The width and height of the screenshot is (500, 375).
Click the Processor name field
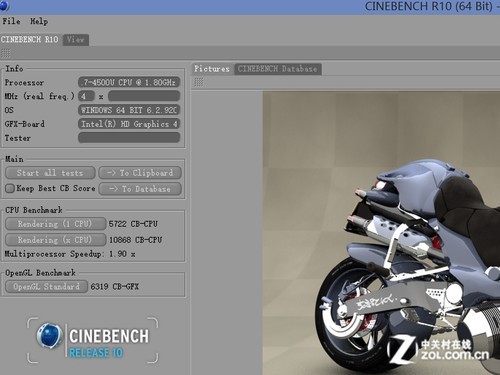(129, 82)
